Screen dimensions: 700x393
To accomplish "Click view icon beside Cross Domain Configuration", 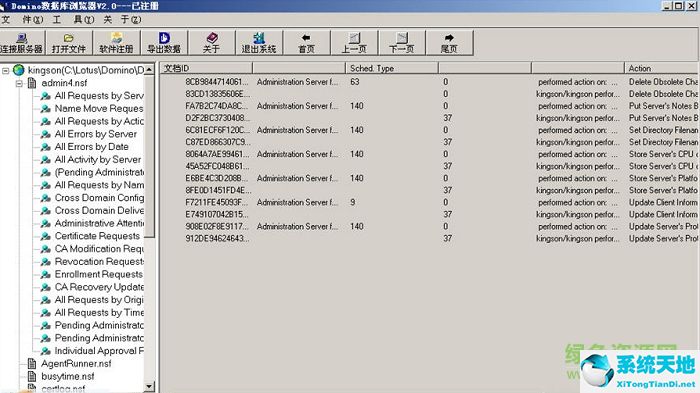I will point(46,198).
